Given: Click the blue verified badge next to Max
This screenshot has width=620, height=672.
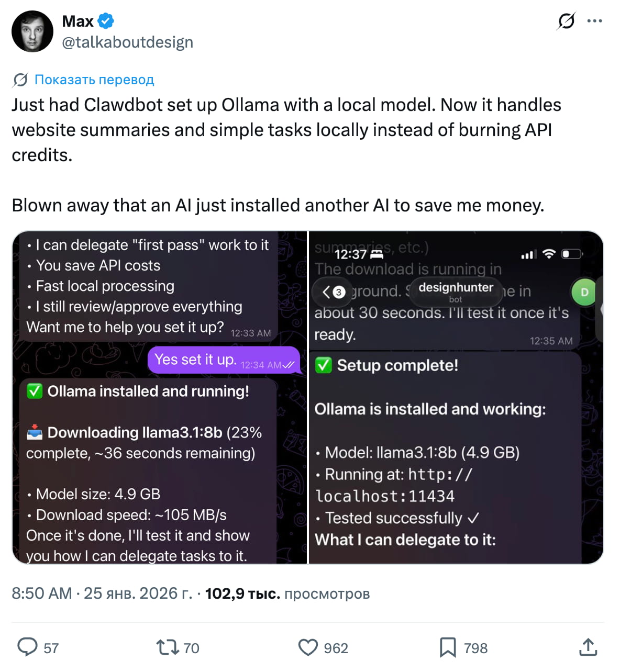Looking at the screenshot, I should [x=105, y=21].
